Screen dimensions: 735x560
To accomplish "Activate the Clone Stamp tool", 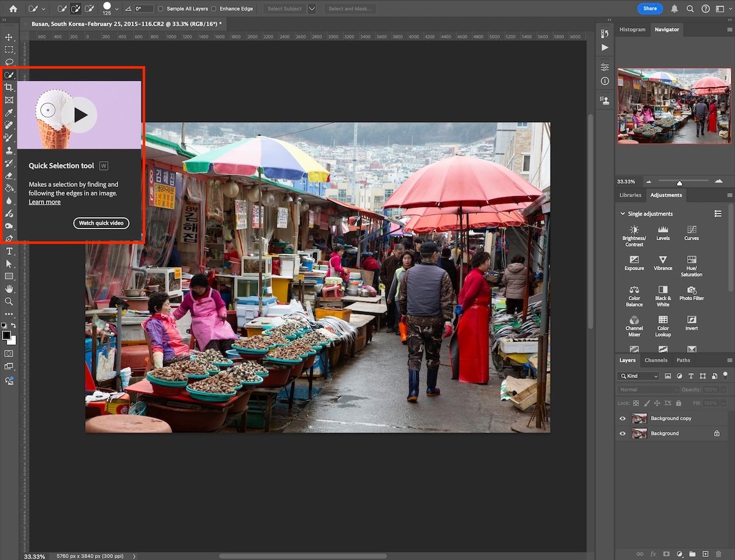I will (x=9, y=151).
